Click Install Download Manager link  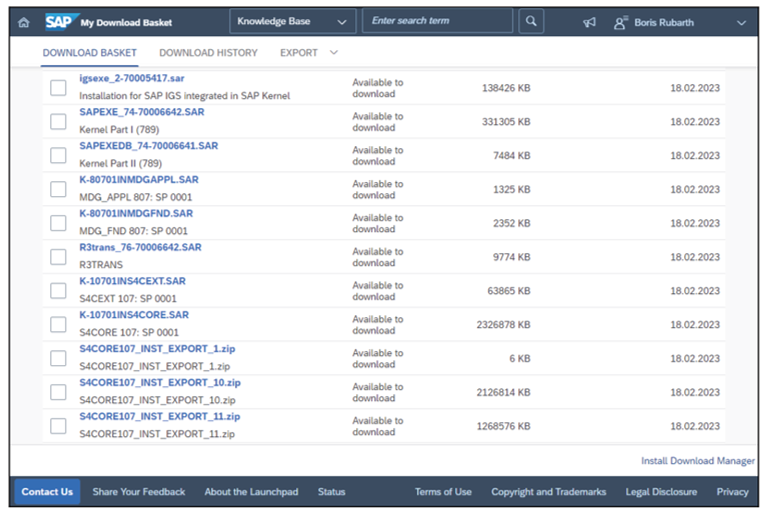(x=698, y=461)
